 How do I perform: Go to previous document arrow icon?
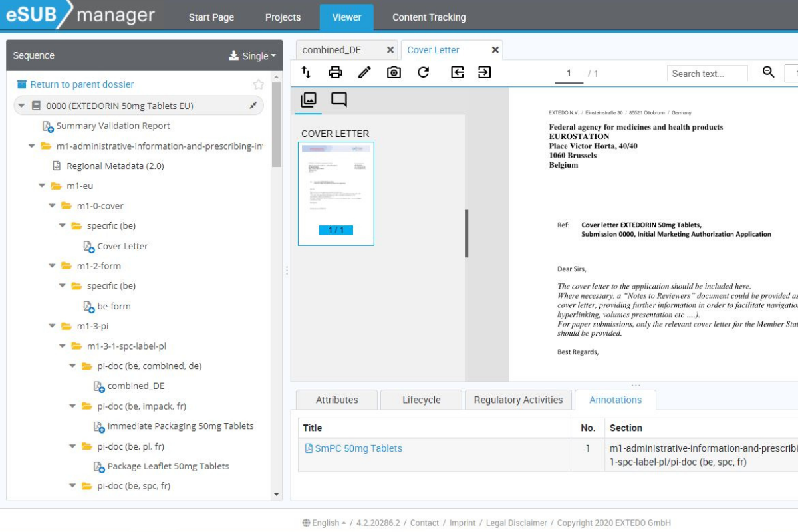[x=458, y=72]
